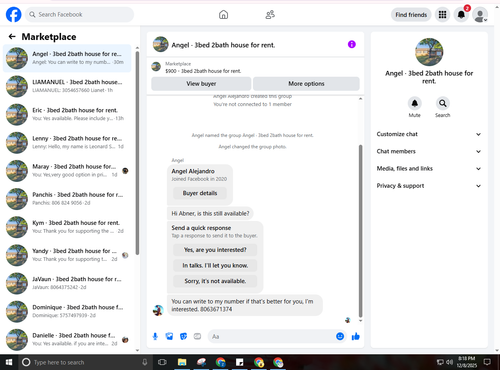Image resolution: width=500 pixels, height=370 pixels.
Task: Choose a GIF icon in composer
Action: [x=197, y=337]
